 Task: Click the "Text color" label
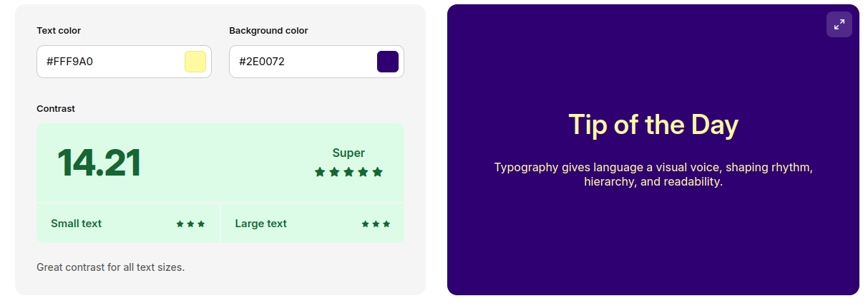pos(59,31)
